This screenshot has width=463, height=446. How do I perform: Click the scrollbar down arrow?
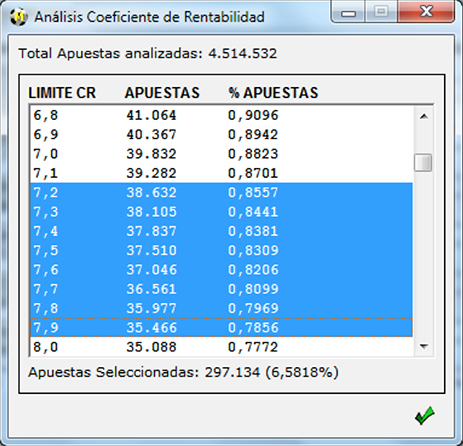point(424,347)
